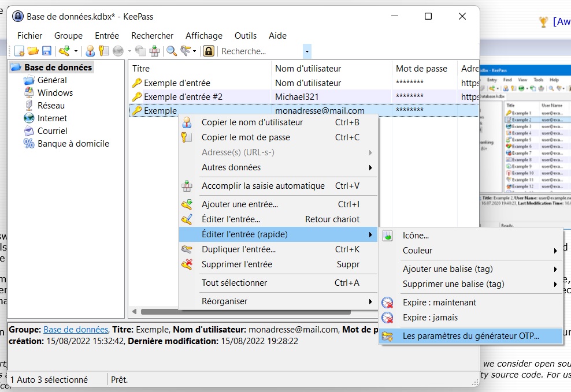Lock the workspace with the padlock icon
The image size is (571, 392).
pyautogui.click(x=209, y=51)
